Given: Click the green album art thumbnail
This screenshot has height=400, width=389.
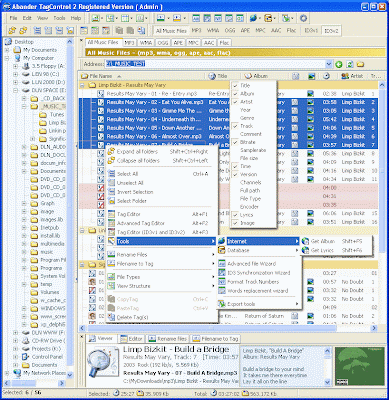Looking at the screenshot, I should 359,366.
